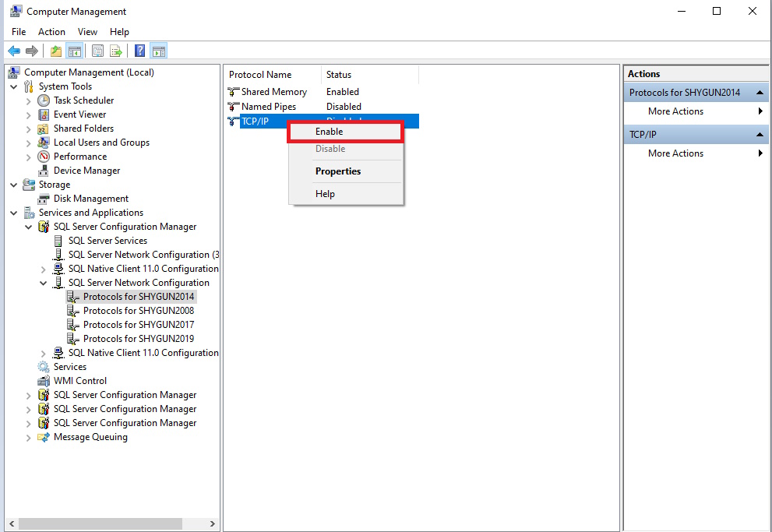Collapse the Storage tree node
Screen dimensions: 772x532
pos(14,185)
